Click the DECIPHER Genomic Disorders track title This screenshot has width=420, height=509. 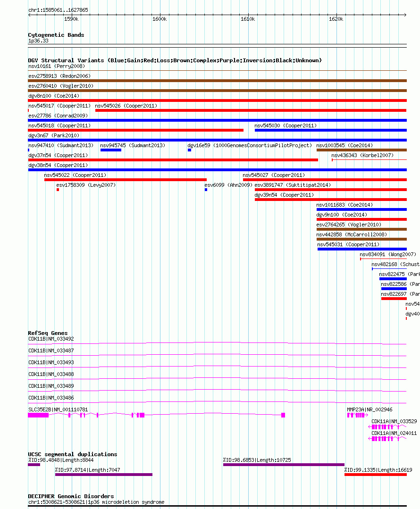point(71,496)
